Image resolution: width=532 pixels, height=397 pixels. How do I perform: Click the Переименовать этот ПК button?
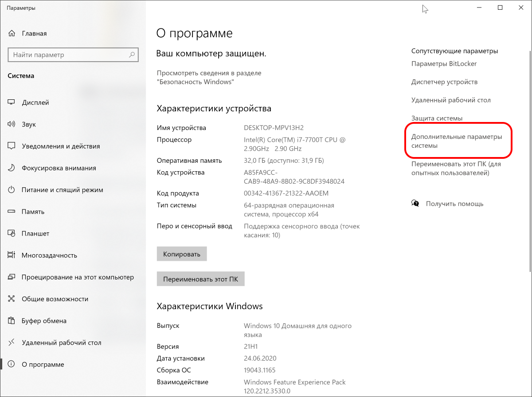(200, 279)
